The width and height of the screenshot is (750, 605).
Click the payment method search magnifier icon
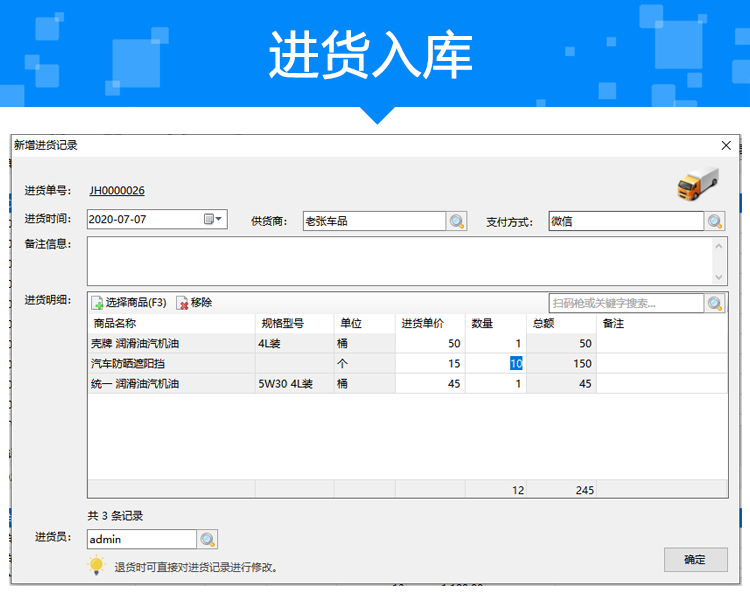715,221
